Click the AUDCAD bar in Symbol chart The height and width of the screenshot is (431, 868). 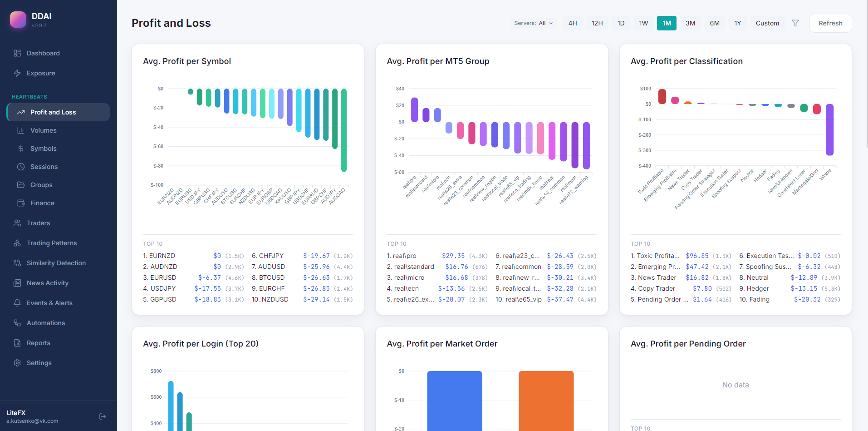(344, 130)
